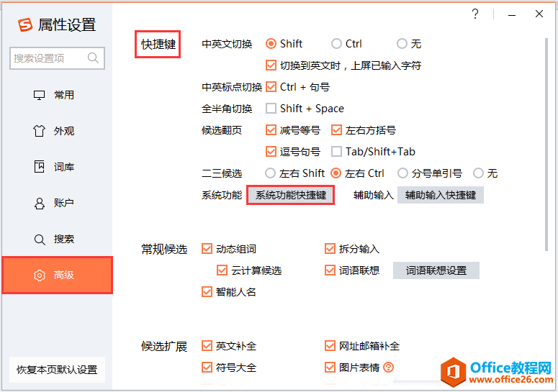Enable Shift + Space 全半角切换
Image resolution: width=558 pixels, height=392 pixels.
271,108
